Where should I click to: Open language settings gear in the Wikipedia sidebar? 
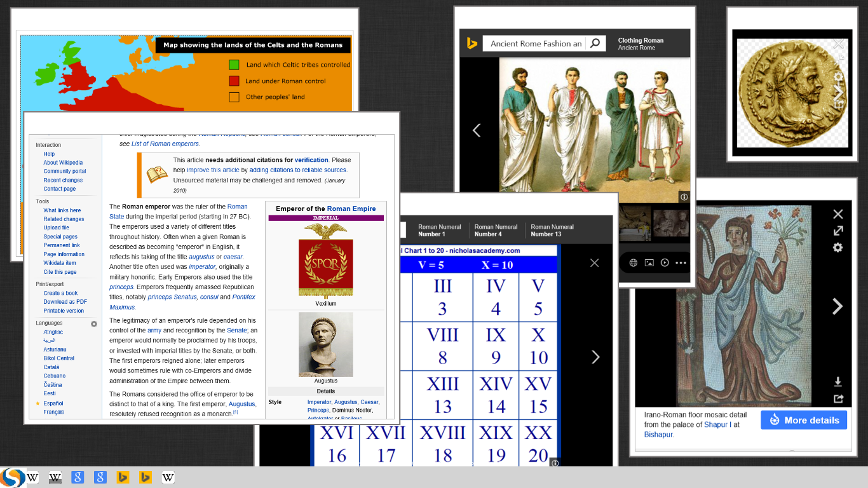(94, 324)
